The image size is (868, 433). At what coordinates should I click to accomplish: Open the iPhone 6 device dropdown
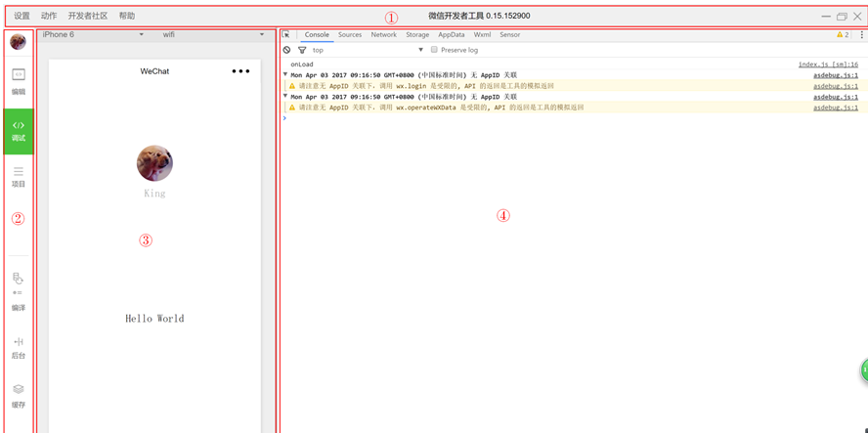[x=93, y=35]
